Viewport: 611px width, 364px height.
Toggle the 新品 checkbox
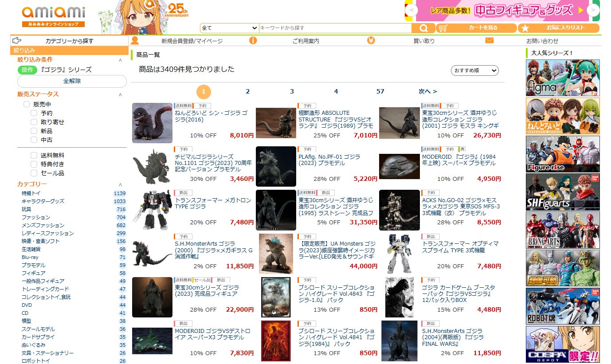click(x=34, y=131)
